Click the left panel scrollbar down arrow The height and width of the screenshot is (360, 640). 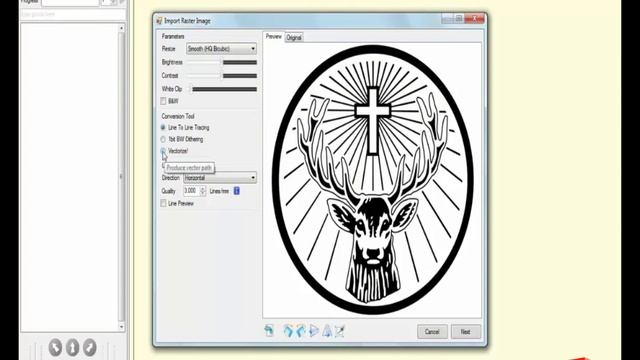point(121,327)
